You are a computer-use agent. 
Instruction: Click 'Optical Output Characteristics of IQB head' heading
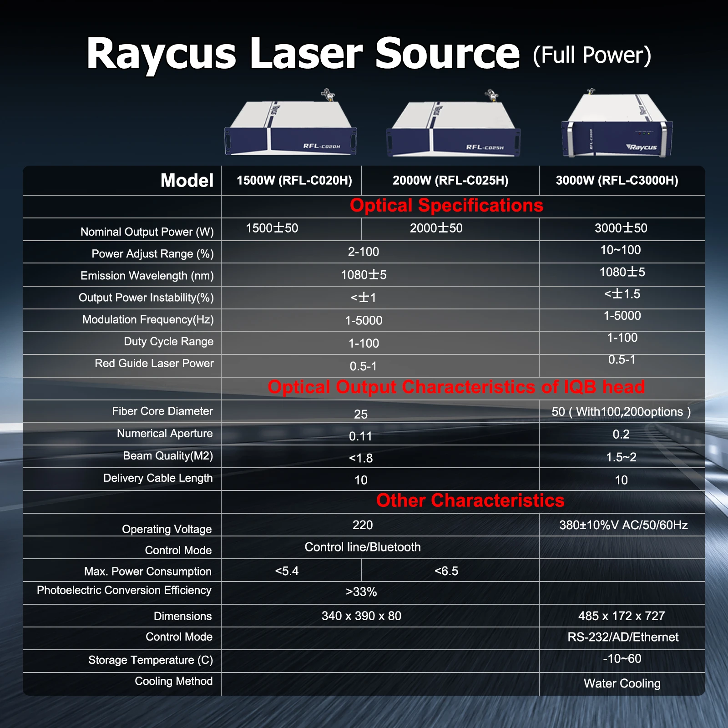456,387
